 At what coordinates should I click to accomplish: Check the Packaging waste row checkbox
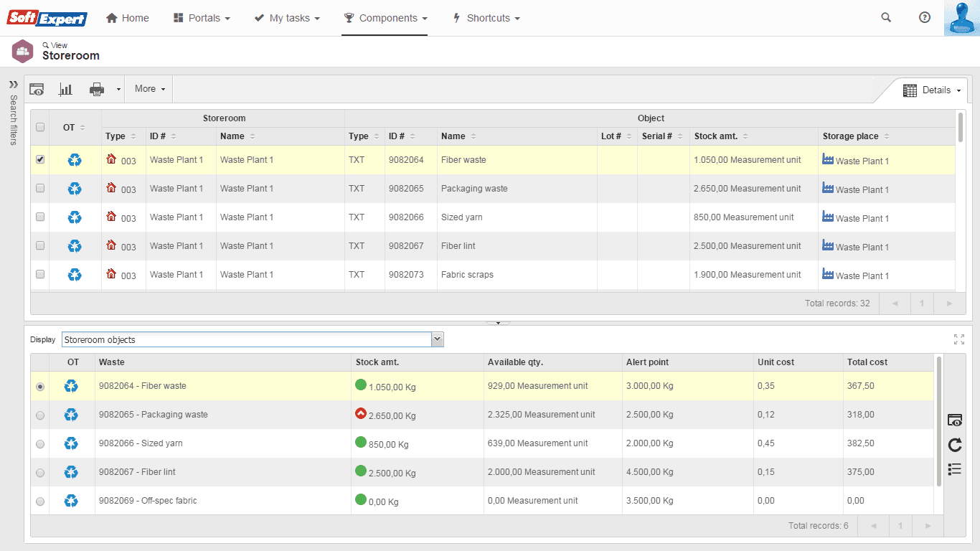point(40,189)
